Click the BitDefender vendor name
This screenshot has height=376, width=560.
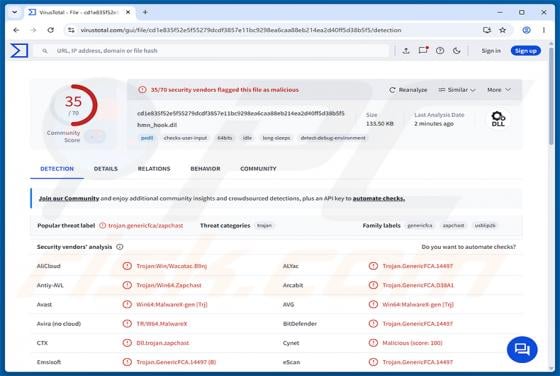point(300,324)
